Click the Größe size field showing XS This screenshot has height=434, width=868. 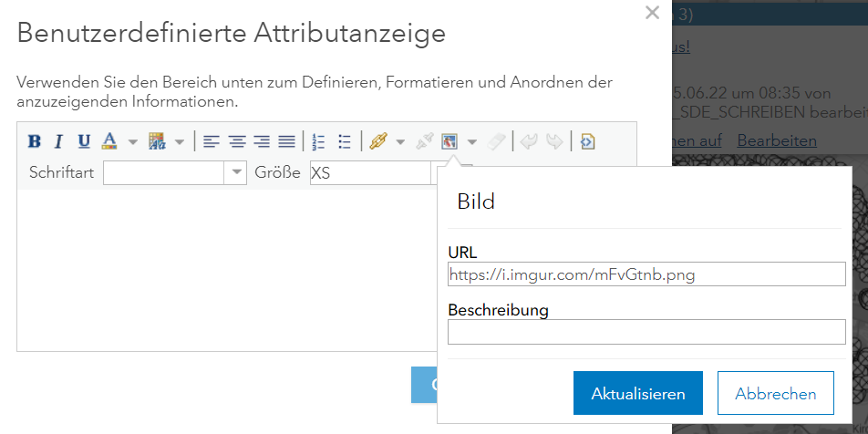pyautogui.click(x=370, y=172)
